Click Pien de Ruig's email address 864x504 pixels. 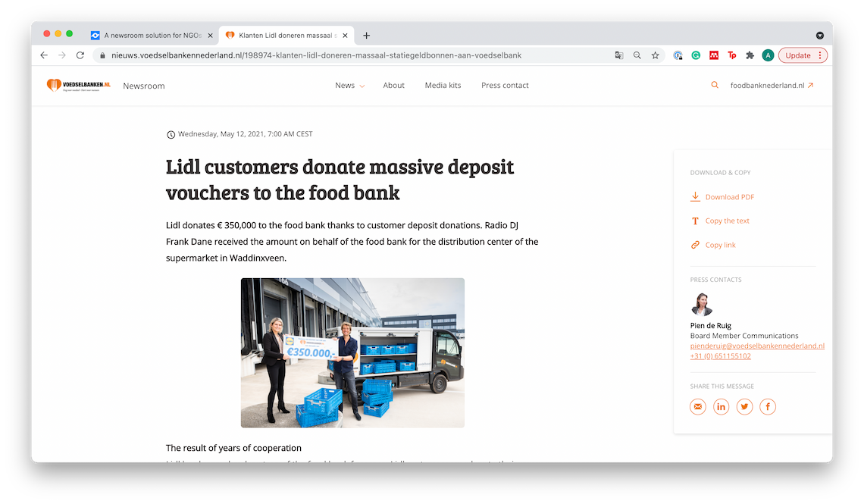tap(756, 346)
